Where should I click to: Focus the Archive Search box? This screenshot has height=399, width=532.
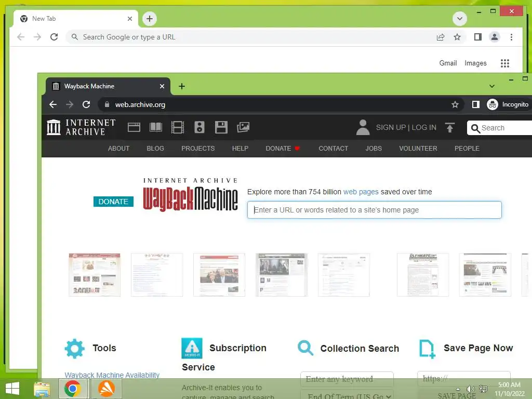coord(499,128)
